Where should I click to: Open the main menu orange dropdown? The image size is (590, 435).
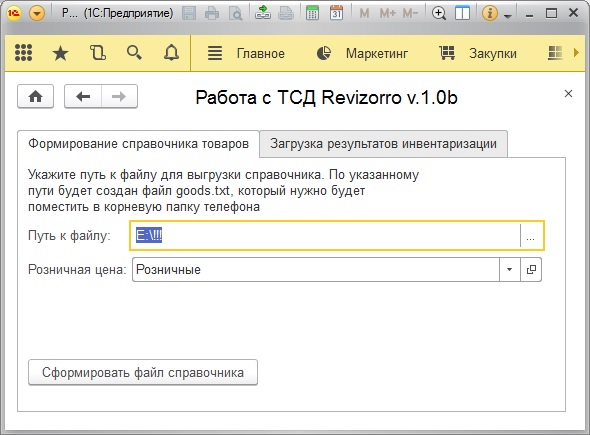[37, 14]
